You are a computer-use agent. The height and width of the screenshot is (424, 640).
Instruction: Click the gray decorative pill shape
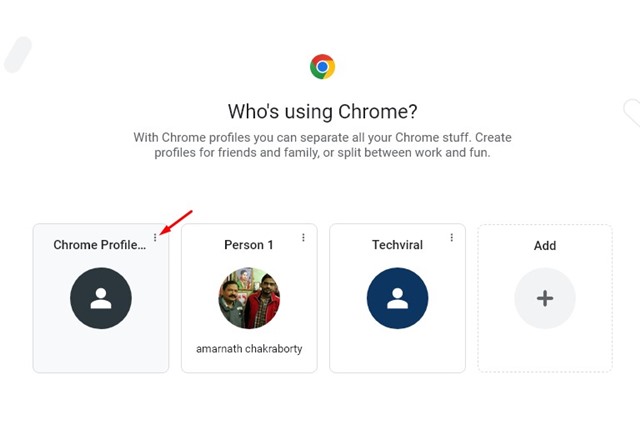point(18,55)
